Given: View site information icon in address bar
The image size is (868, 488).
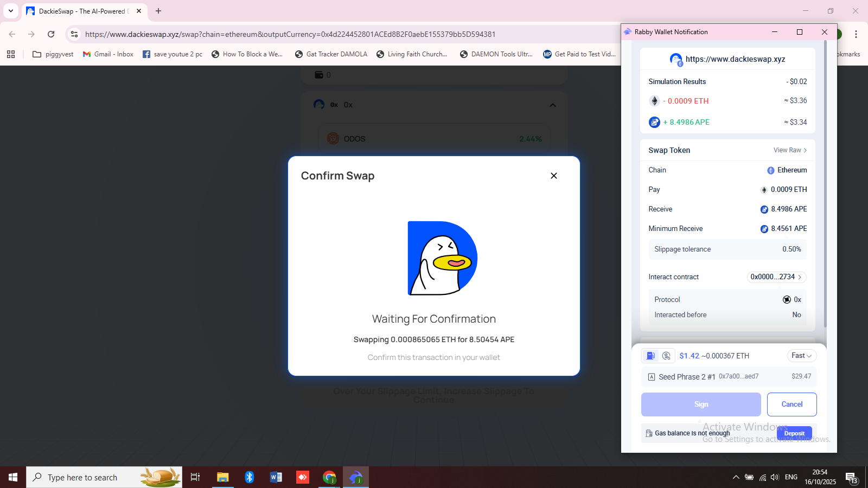Looking at the screenshot, I should (74, 34).
